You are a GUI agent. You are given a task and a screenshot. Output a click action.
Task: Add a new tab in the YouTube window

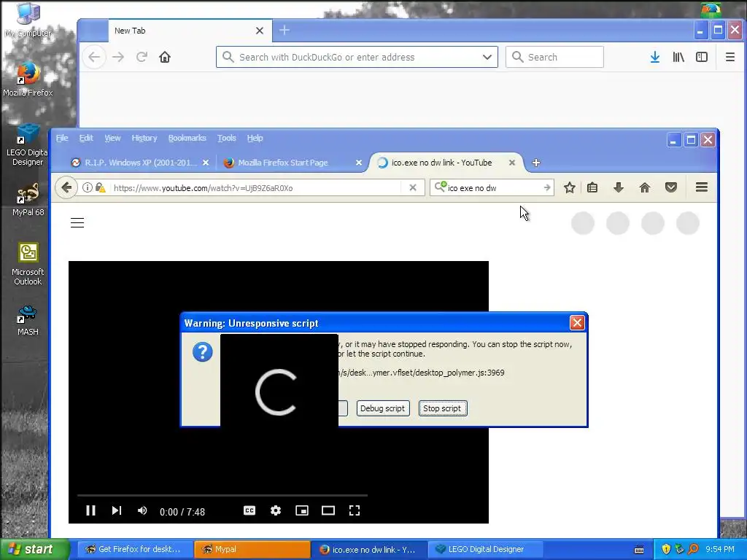pos(536,163)
